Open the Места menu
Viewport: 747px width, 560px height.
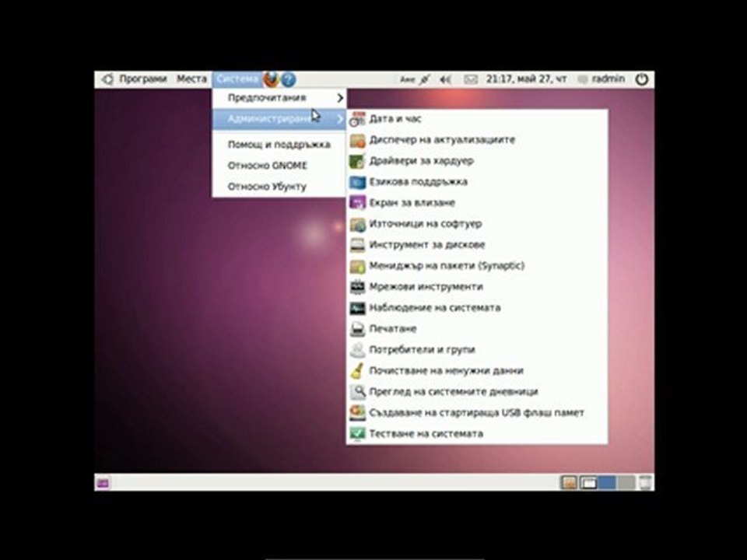click(191, 79)
